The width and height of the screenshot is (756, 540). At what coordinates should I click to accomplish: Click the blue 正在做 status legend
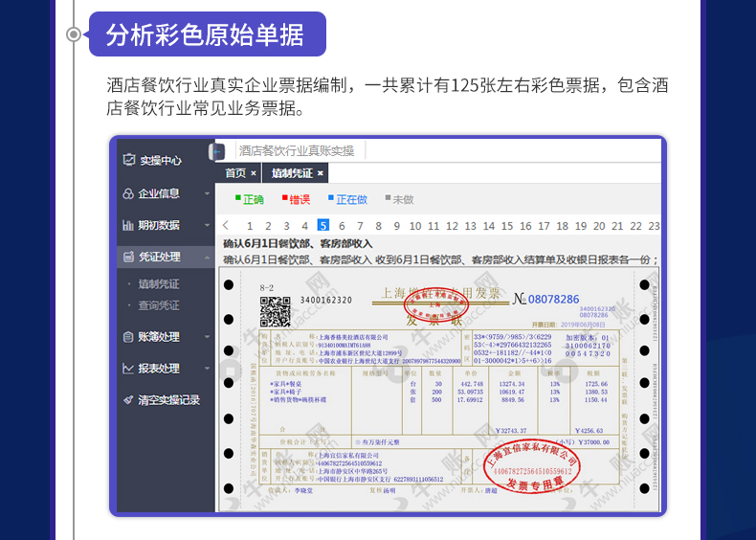click(347, 199)
